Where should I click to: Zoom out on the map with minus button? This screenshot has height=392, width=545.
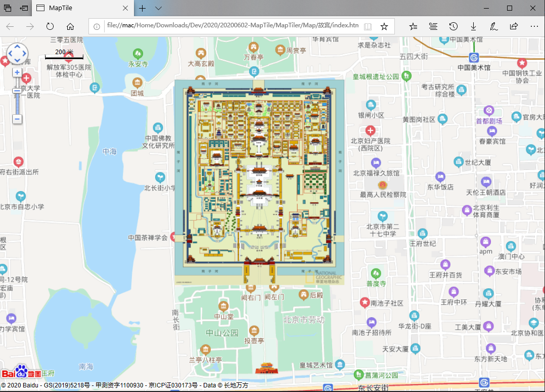point(17,119)
